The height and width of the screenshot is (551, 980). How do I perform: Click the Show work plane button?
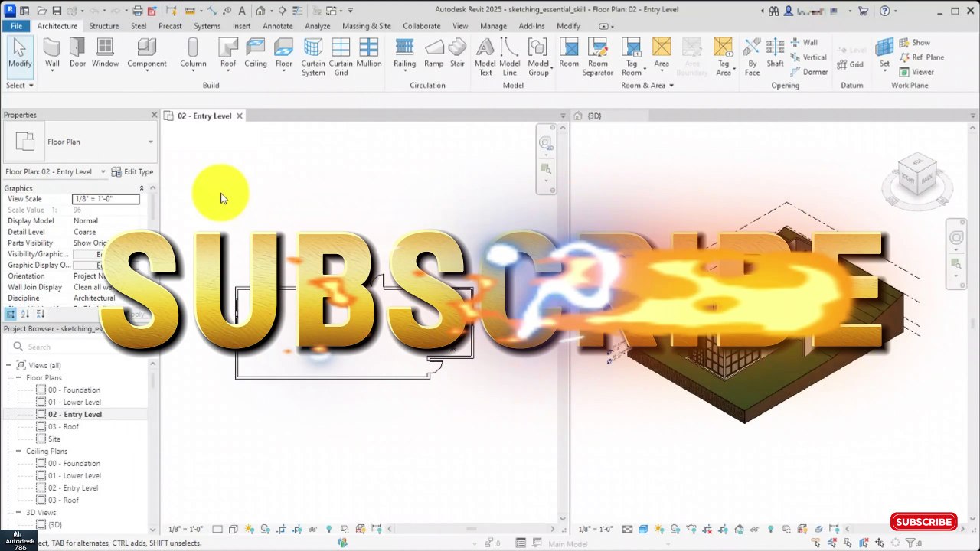click(914, 43)
